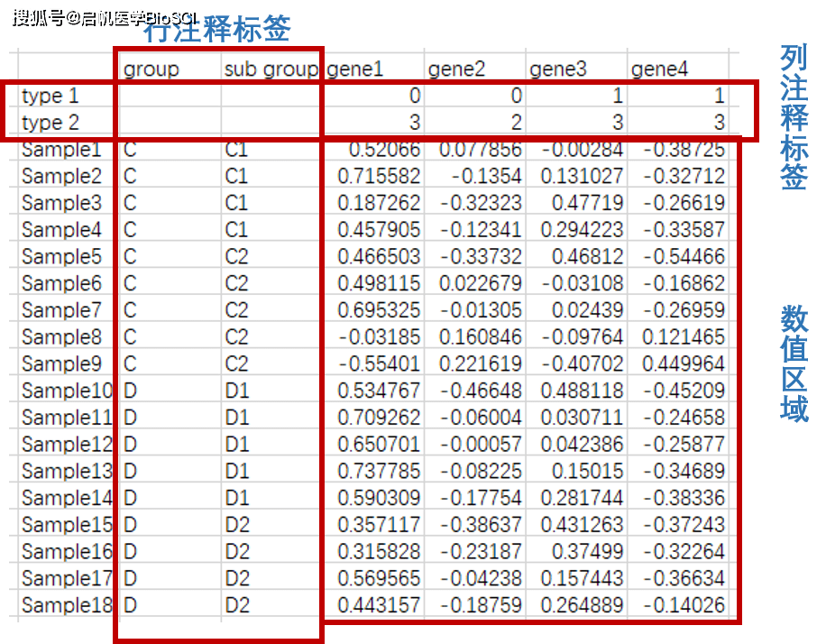826x644 pixels.
Task: Select cell with value -0.03185
Action: (x=380, y=337)
